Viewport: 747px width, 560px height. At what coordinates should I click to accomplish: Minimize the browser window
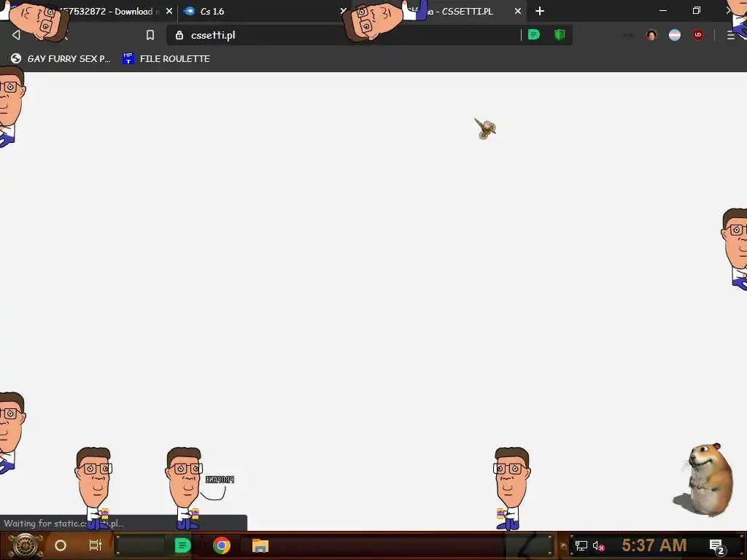point(663,10)
